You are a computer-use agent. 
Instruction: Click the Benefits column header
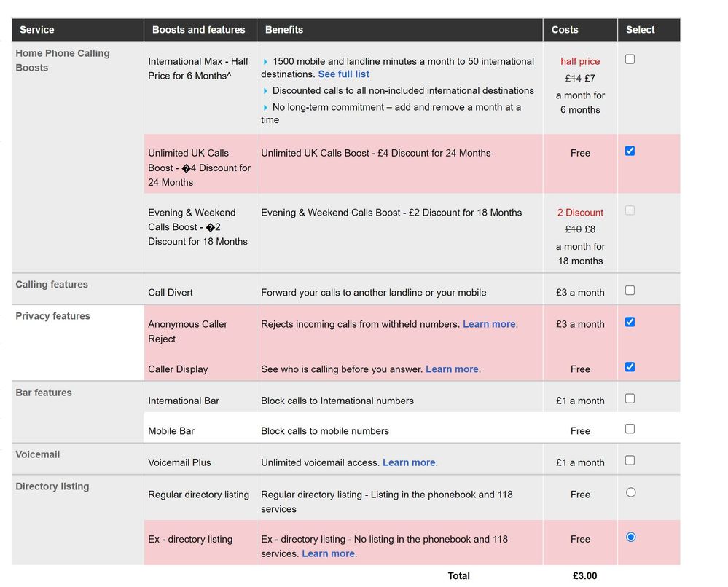[284, 30]
